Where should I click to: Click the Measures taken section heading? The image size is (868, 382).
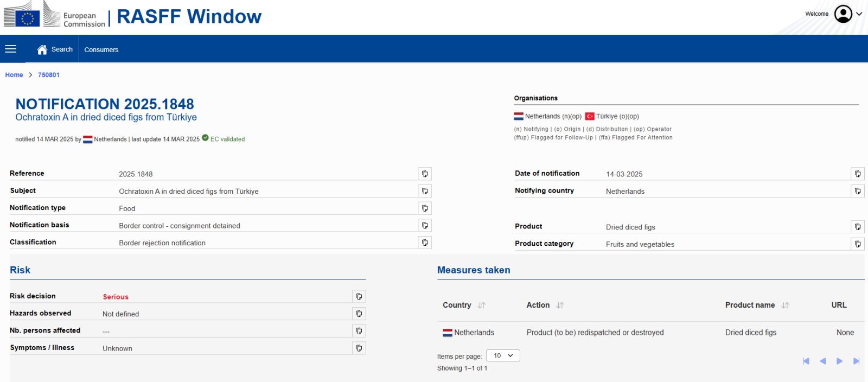(x=474, y=270)
